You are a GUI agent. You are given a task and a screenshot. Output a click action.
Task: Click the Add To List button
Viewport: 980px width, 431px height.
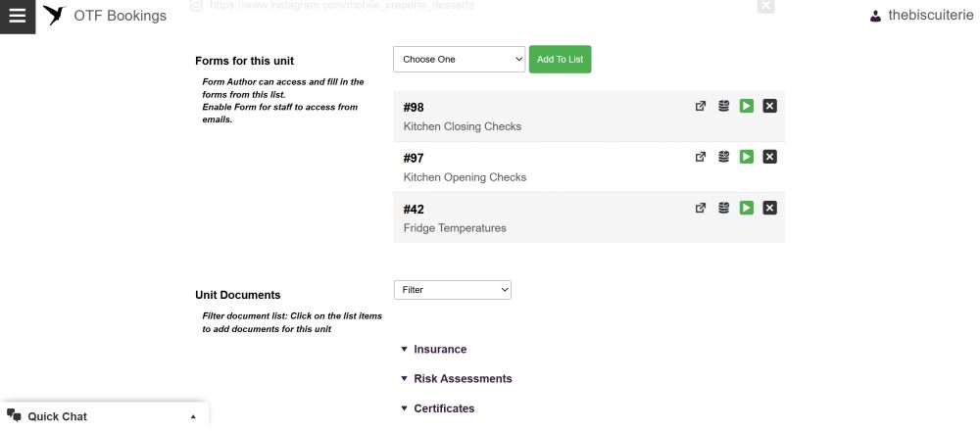coord(560,60)
